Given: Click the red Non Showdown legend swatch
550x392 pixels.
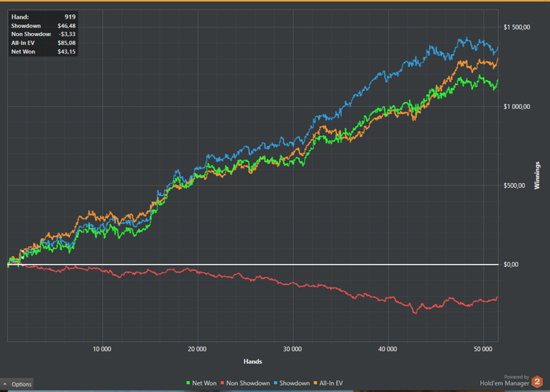Looking at the screenshot, I should click(x=222, y=383).
